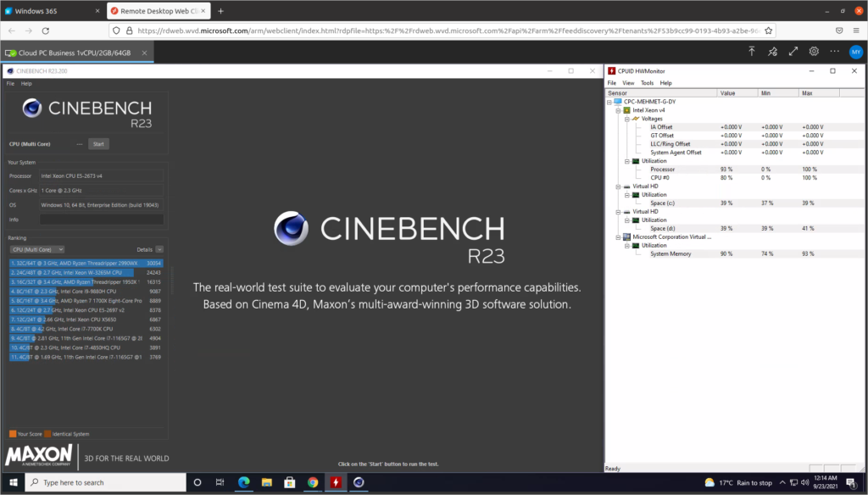This screenshot has width=868, height=495.
Task: Show hidden system tray icons
Action: [x=782, y=483]
